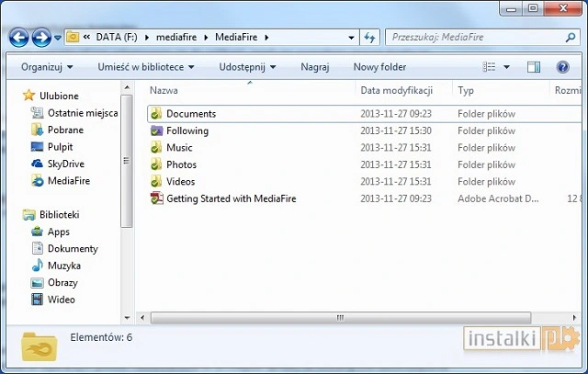This screenshot has height=374, width=588.
Task: Maximize the Explorer window
Action: (533, 8)
